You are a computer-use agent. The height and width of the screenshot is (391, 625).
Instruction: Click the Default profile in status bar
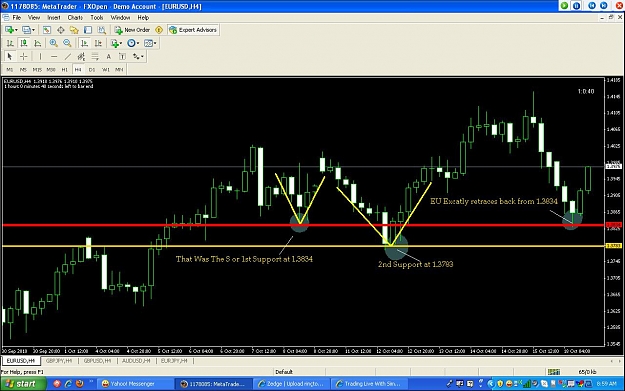[x=284, y=372]
